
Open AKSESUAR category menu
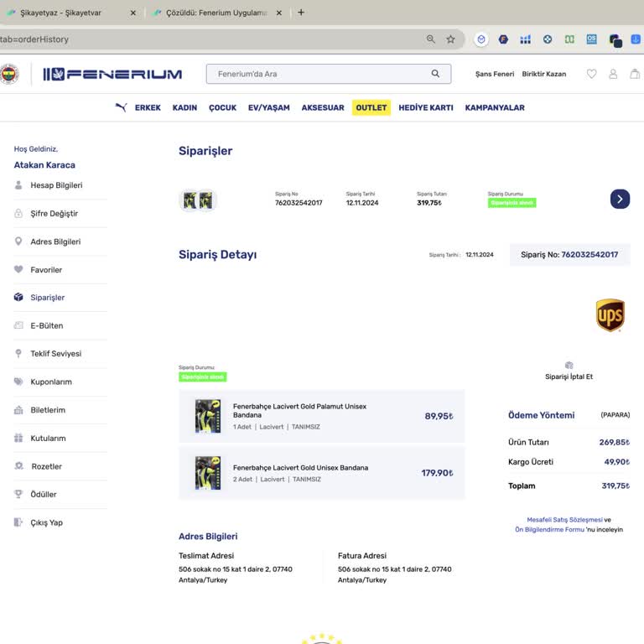point(323,107)
